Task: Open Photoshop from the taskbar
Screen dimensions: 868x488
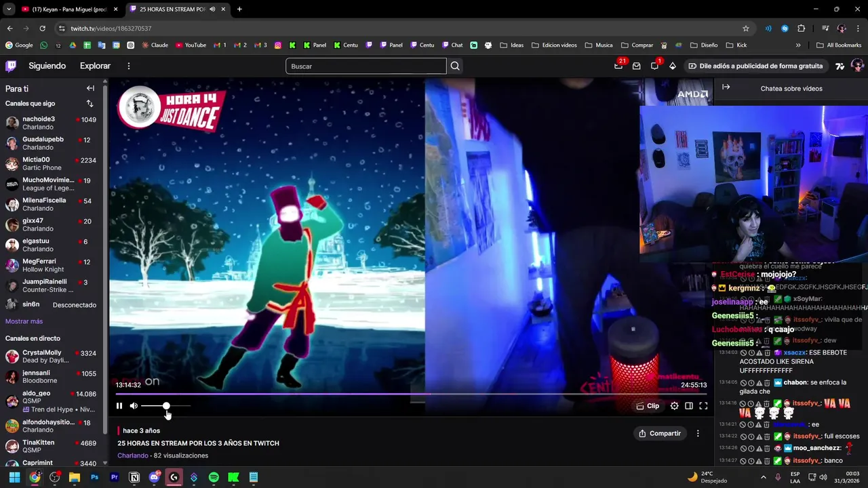Action: [94, 477]
